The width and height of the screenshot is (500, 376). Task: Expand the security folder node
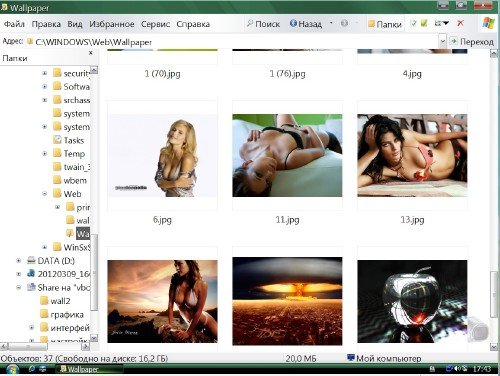coord(45,73)
